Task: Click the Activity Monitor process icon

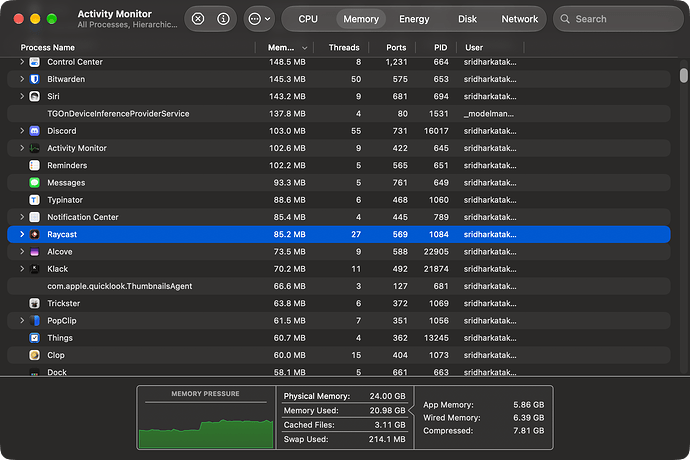Action: (34, 148)
